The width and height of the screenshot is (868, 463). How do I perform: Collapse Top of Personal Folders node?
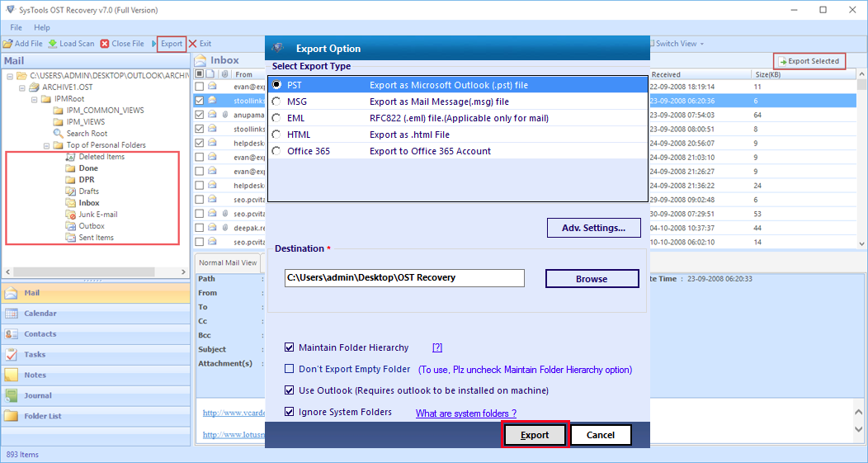coord(46,145)
